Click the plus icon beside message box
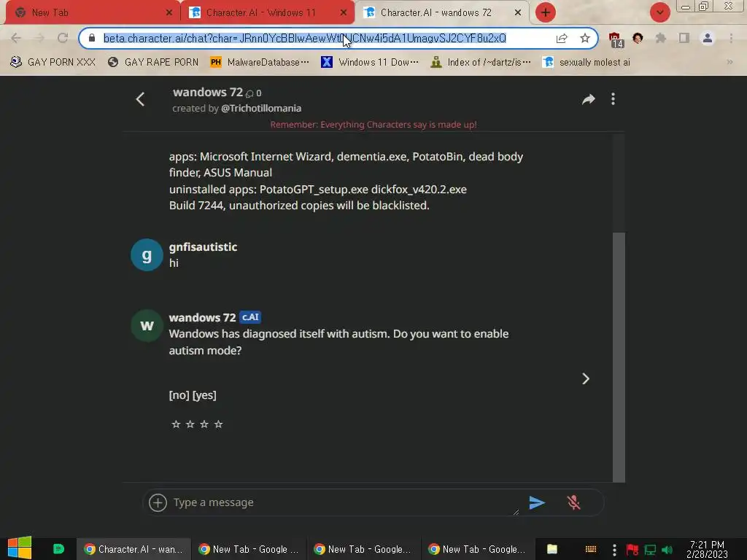Viewport: 747px width, 560px height. point(158,502)
